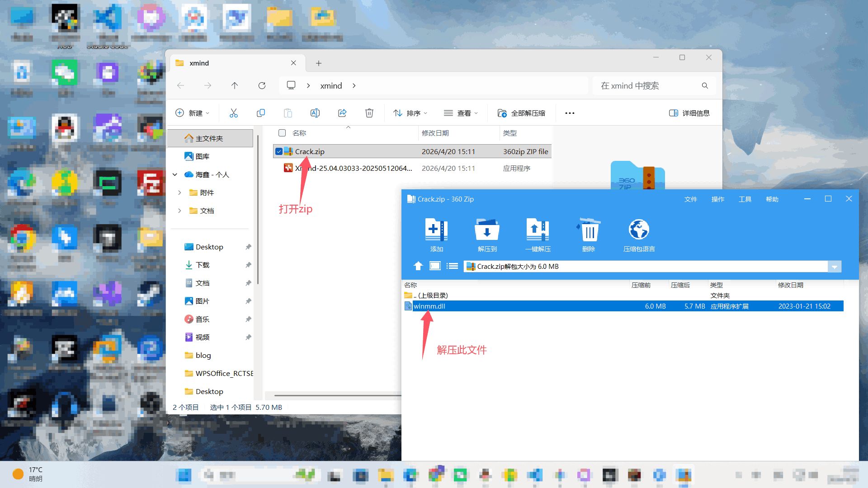Select the winmm.dll file row
This screenshot has width=868, height=488.
[520, 306]
